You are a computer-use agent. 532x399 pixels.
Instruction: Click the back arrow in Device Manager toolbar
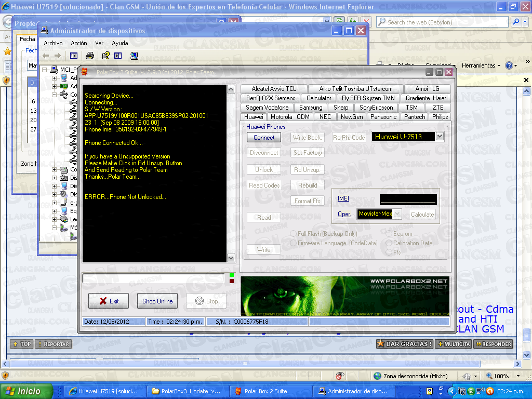(46, 56)
